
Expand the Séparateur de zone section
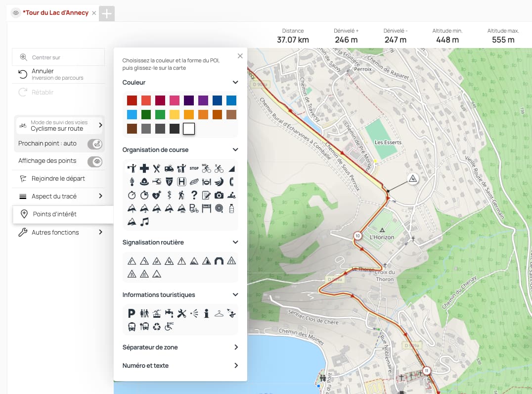tap(236, 347)
